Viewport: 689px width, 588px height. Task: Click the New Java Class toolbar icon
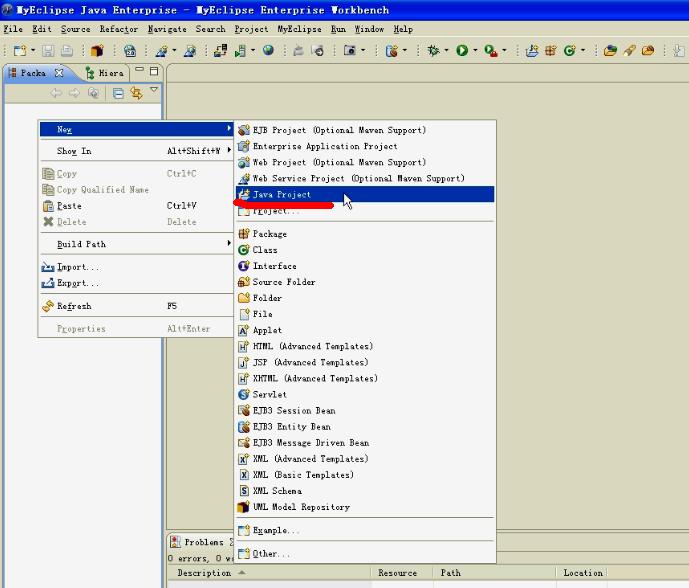tap(569, 51)
